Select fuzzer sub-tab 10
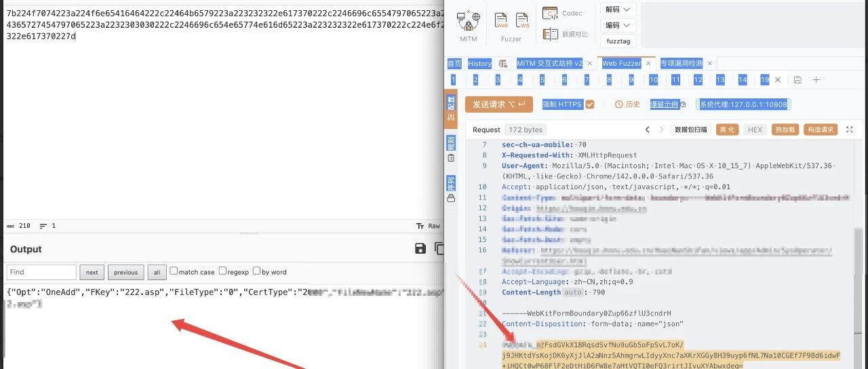The height and width of the screenshot is (369, 868). tap(653, 80)
